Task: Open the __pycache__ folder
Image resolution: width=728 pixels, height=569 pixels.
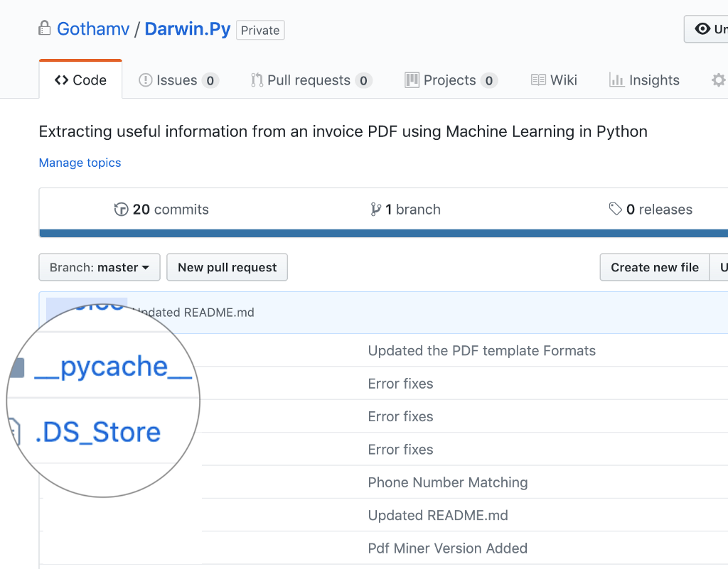Action: pyautogui.click(x=113, y=367)
